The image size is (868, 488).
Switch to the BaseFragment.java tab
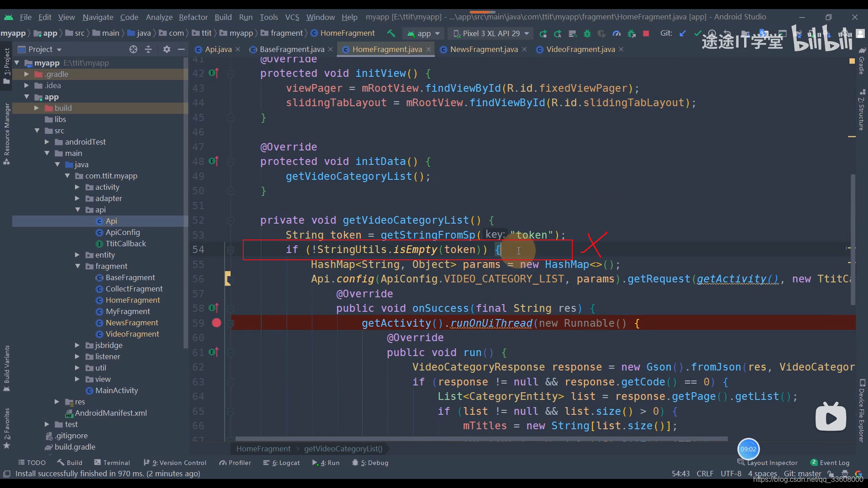(x=292, y=49)
